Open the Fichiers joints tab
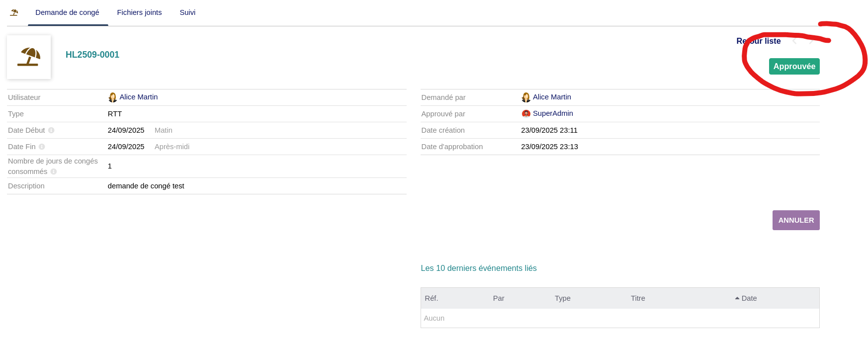Image resolution: width=868 pixels, height=342 pixels. pyautogui.click(x=139, y=12)
